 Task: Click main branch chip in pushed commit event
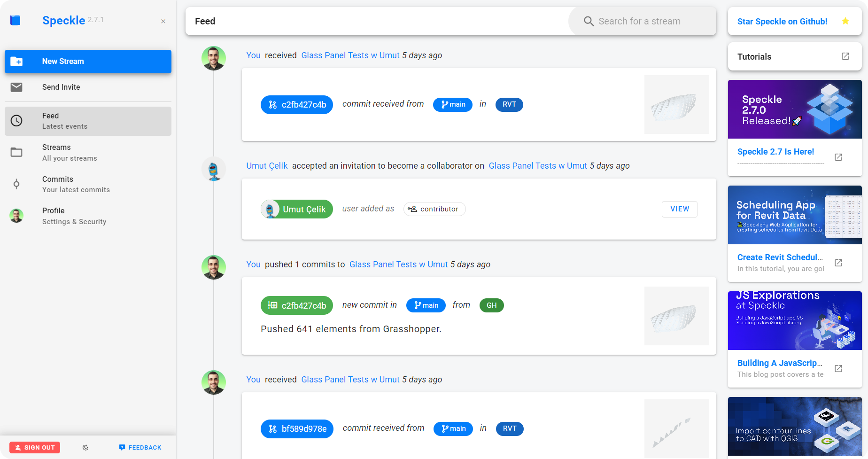[426, 305]
